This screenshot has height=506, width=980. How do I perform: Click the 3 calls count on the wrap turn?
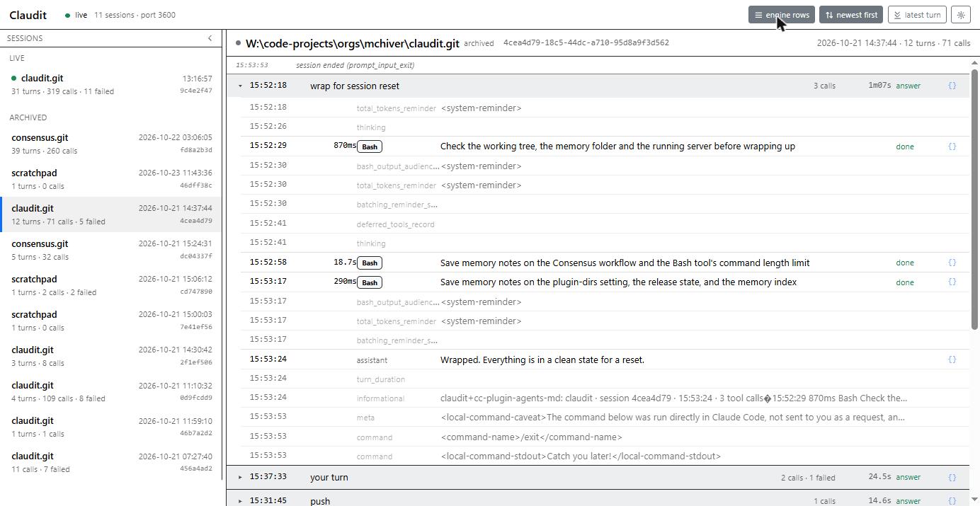pyautogui.click(x=824, y=86)
